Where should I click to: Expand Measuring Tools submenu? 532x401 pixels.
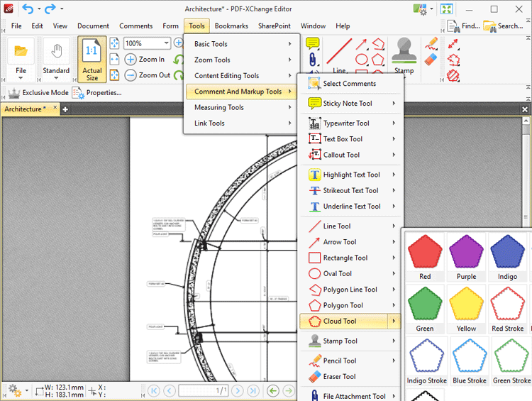[243, 107]
